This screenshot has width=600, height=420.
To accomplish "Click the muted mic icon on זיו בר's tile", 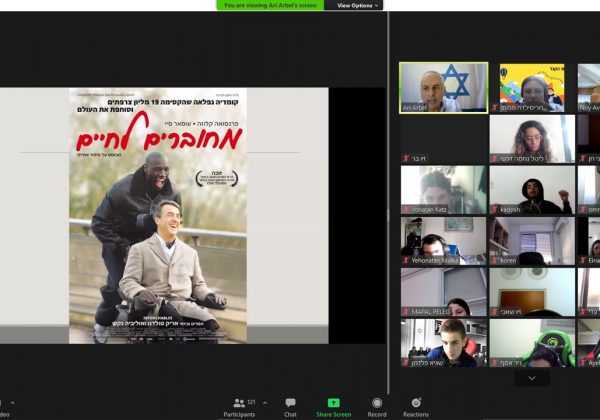I will click(406, 158).
